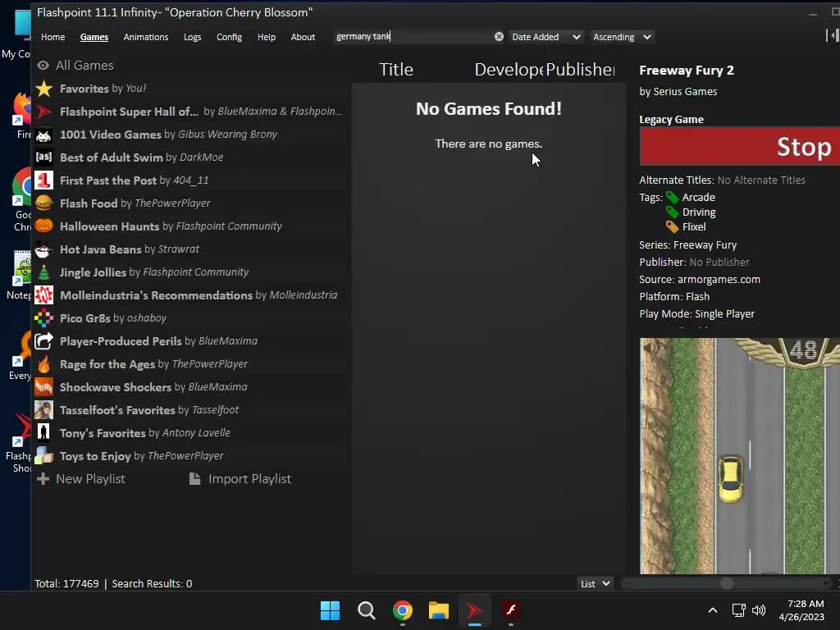Click the green Driving tag icon
This screenshot has height=630, width=840.
[x=672, y=212]
